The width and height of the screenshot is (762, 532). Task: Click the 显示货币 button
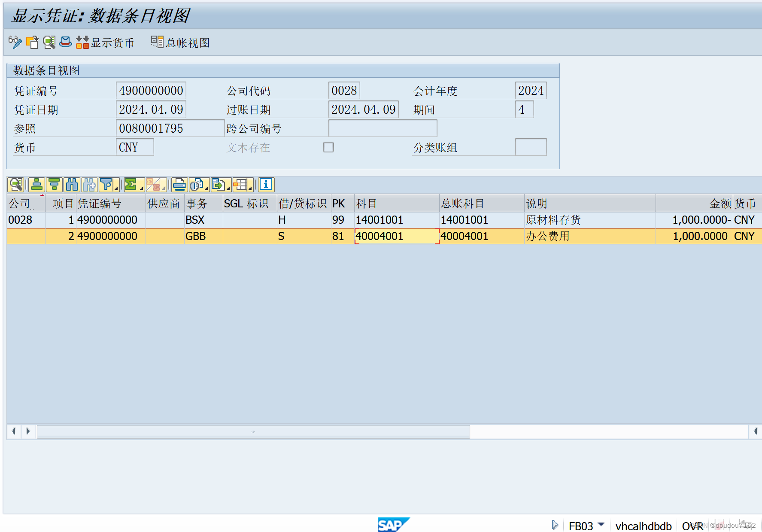[105, 42]
